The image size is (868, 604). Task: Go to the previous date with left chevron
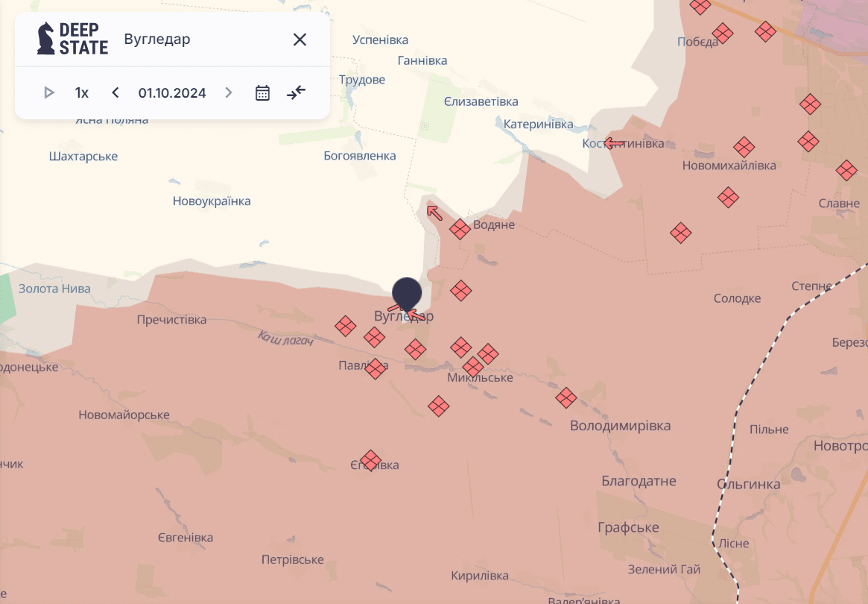tap(115, 92)
